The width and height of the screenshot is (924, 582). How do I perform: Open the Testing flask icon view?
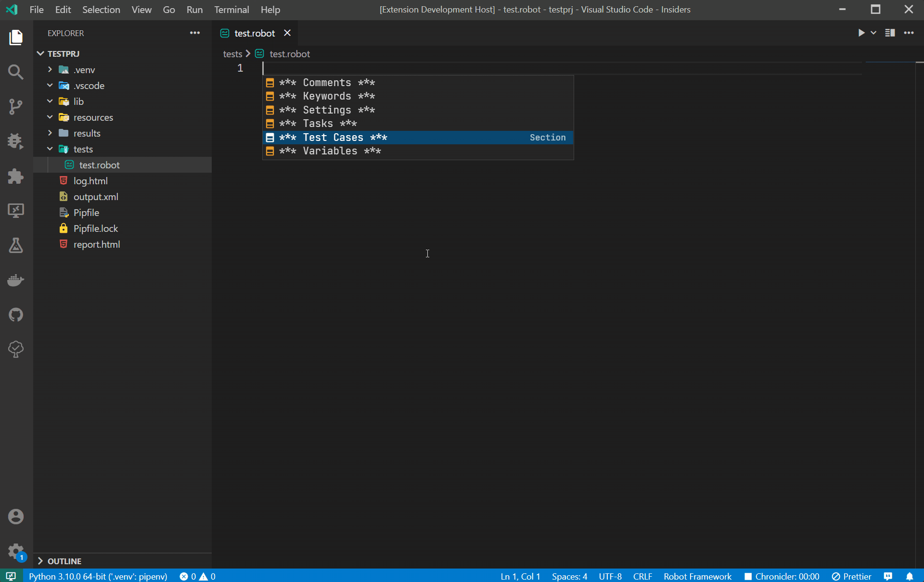point(16,245)
